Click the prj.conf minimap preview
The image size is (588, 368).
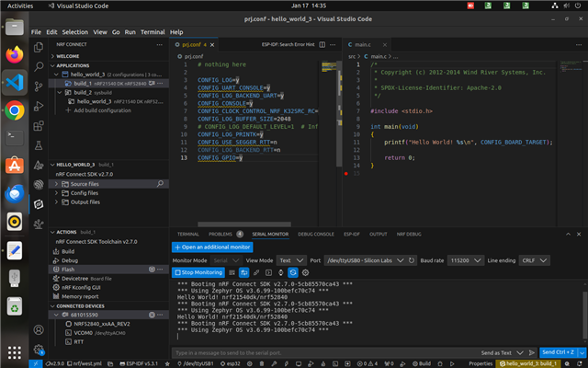[x=329, y=67]
